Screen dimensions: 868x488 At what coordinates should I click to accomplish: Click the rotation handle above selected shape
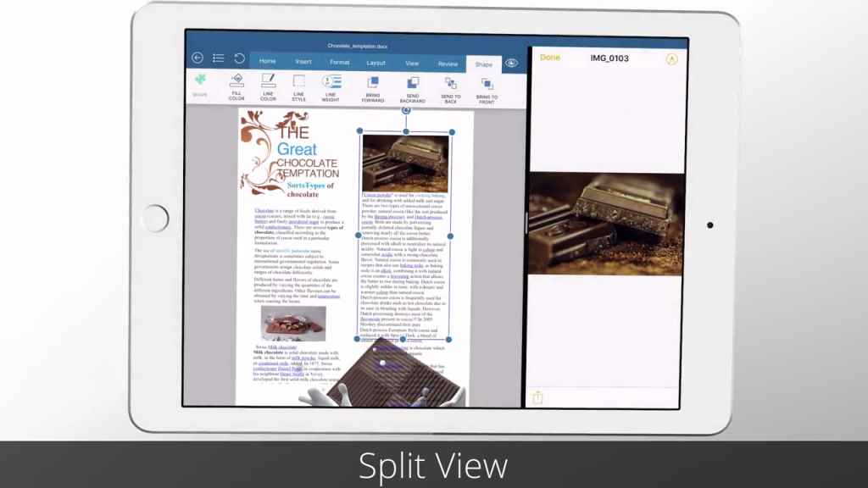point(406,110)
